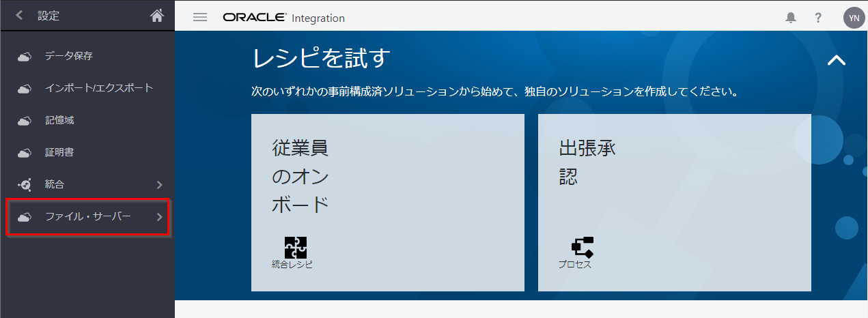Expand the ファイル・サーバー chevron
The image size is (868, 318).
point(159,218)
